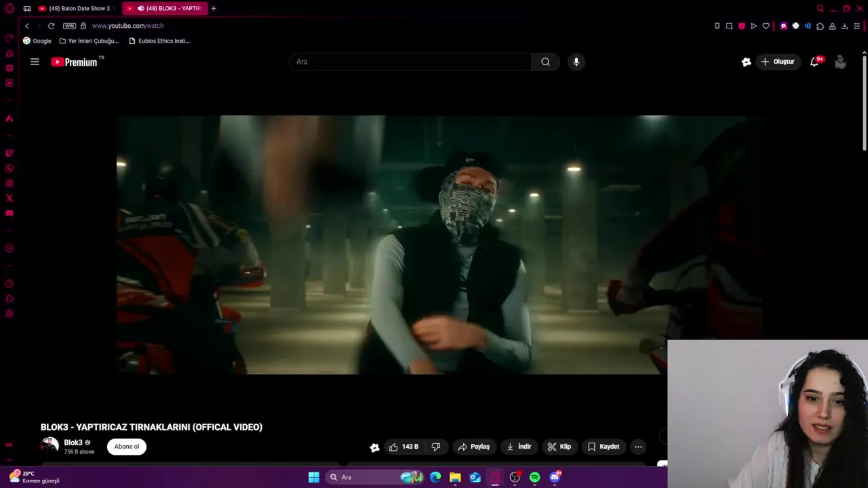Select the BLOK3 - YAPTIR tab
This screenshot has height=488, width=868.
click(165, 8)
